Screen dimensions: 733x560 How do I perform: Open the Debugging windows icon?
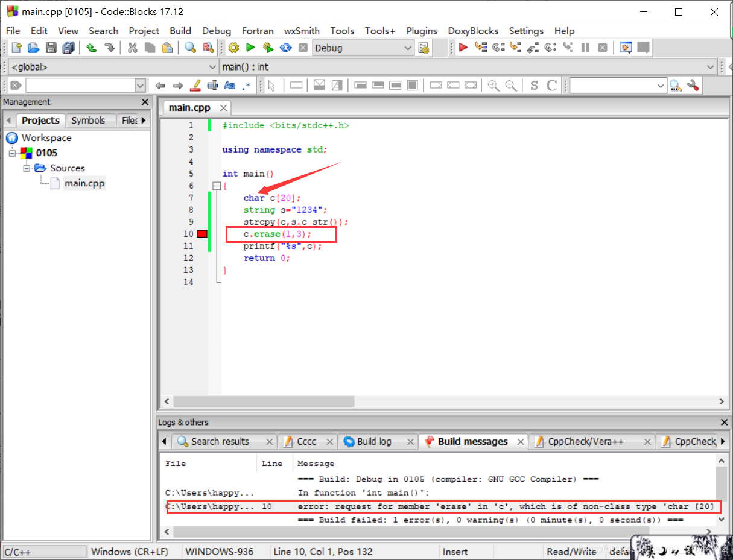pos(626,48)
